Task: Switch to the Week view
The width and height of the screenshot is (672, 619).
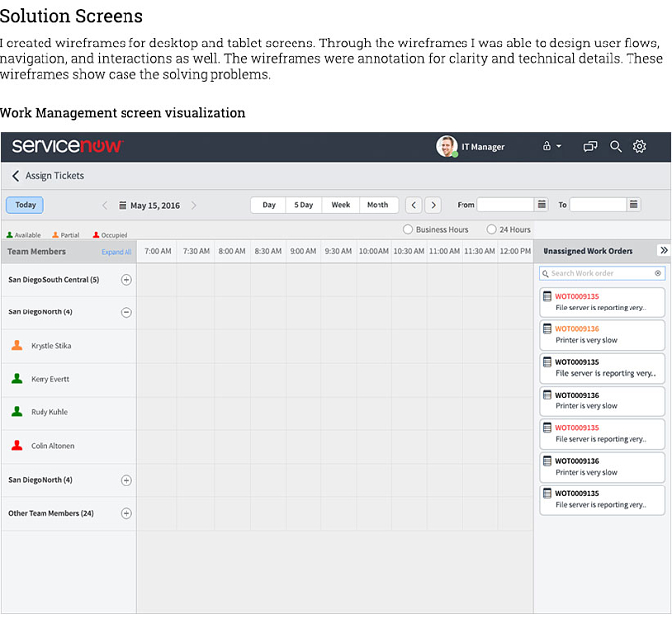Action: 341,205
